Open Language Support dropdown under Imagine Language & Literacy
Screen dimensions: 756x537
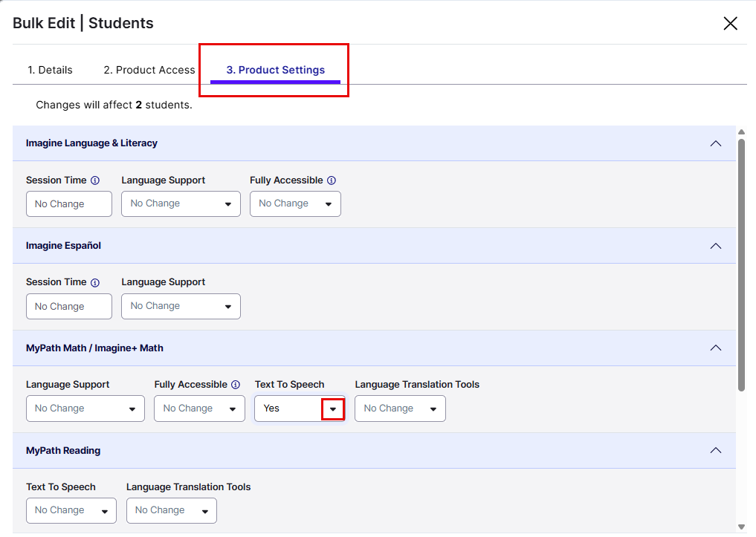pyautogui.click(x=181, y=204)
